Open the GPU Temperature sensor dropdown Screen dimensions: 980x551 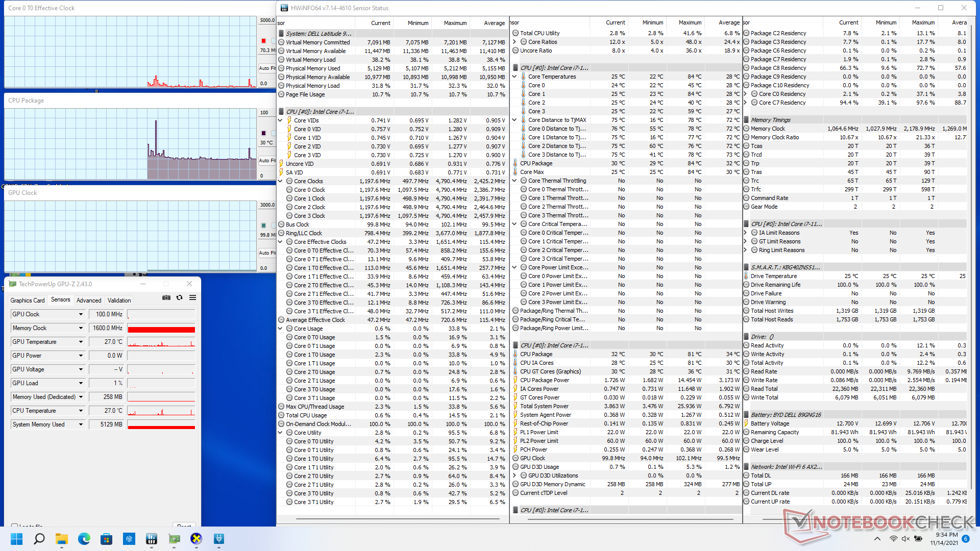pyautogui.click(x=81, y=342)
